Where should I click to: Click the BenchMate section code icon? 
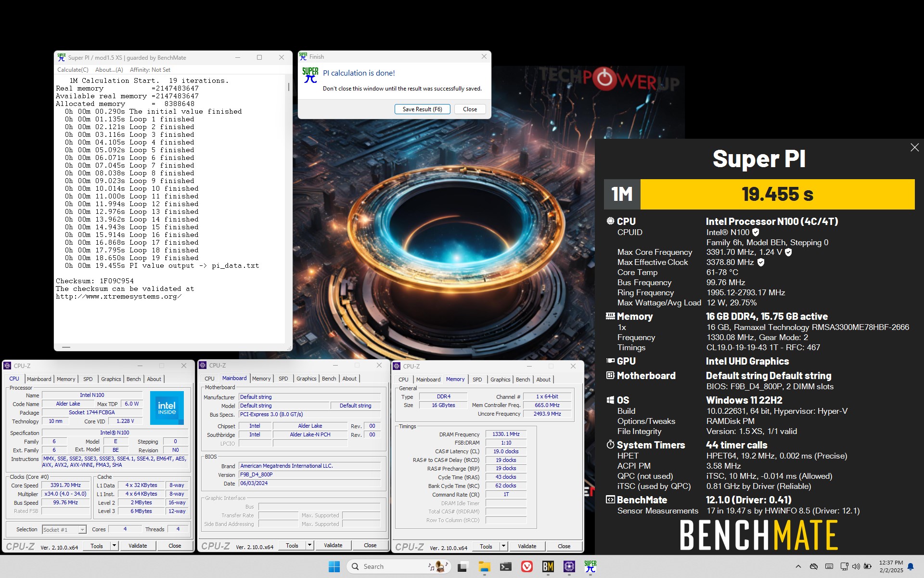(x=610, y=499)
